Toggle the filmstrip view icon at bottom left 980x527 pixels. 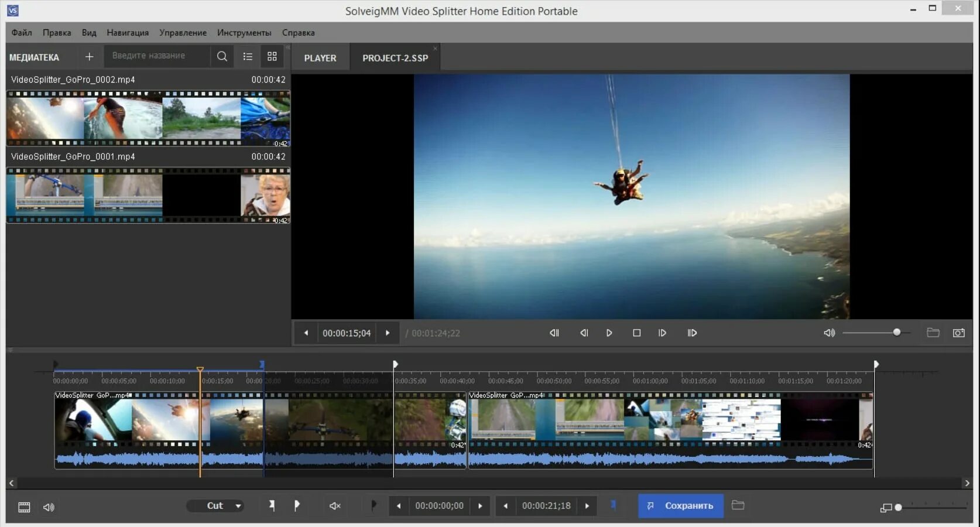click(x=24, y=507)
